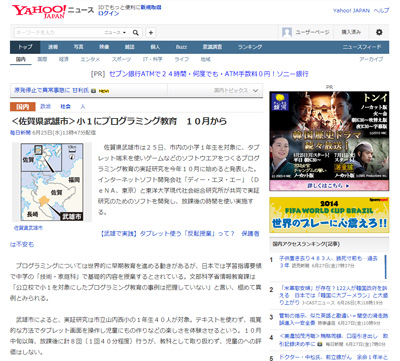Viewport: 400px width, 361px height.
Task: Click the 毎日新聞 source link
Action: click(20, 133)
